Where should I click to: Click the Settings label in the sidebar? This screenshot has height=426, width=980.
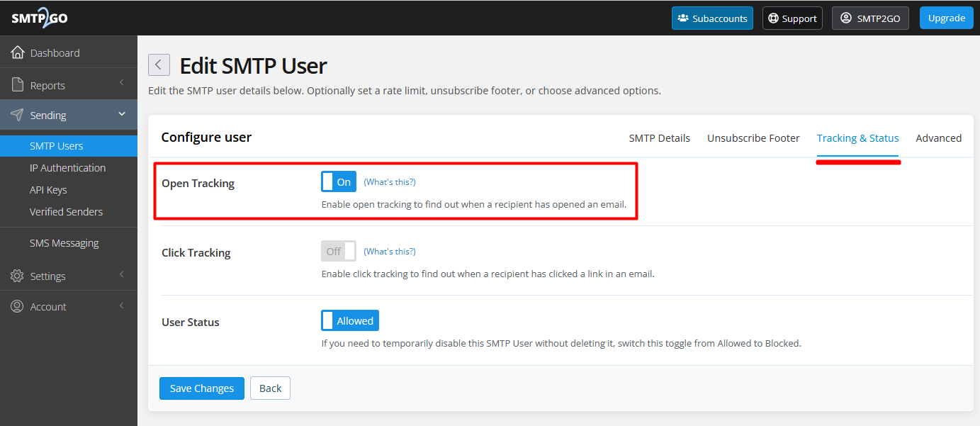47,276
